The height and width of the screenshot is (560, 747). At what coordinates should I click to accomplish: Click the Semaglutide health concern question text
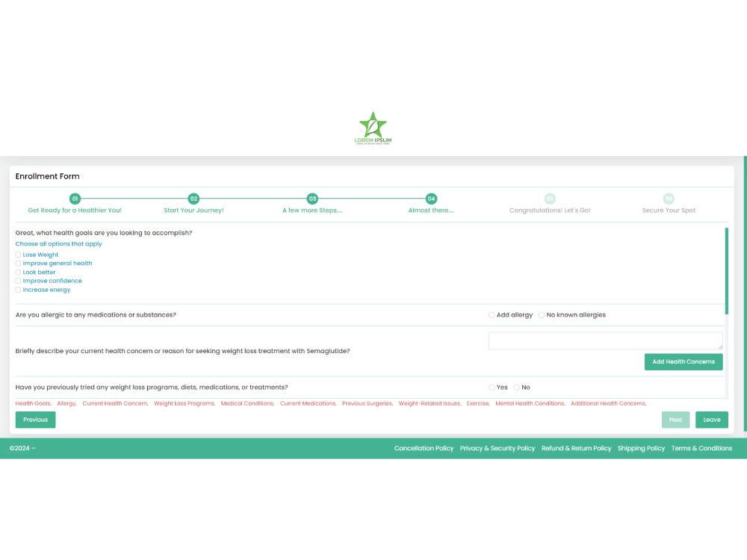tap(182, 351)
